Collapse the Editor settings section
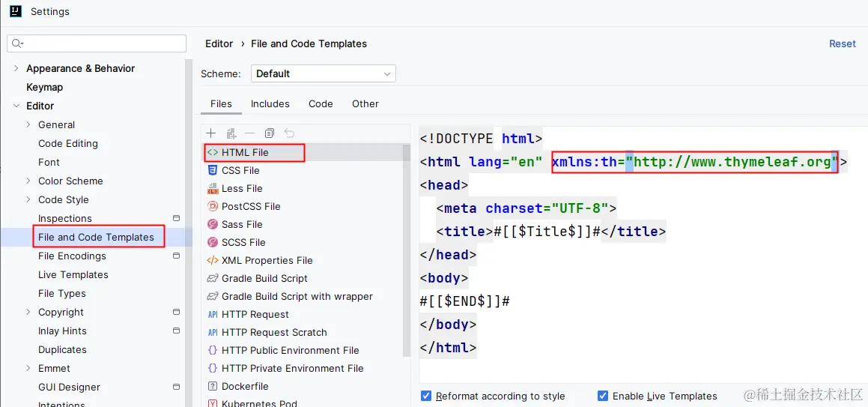This screenshot has height=407, width=868. tap(16, 106)
